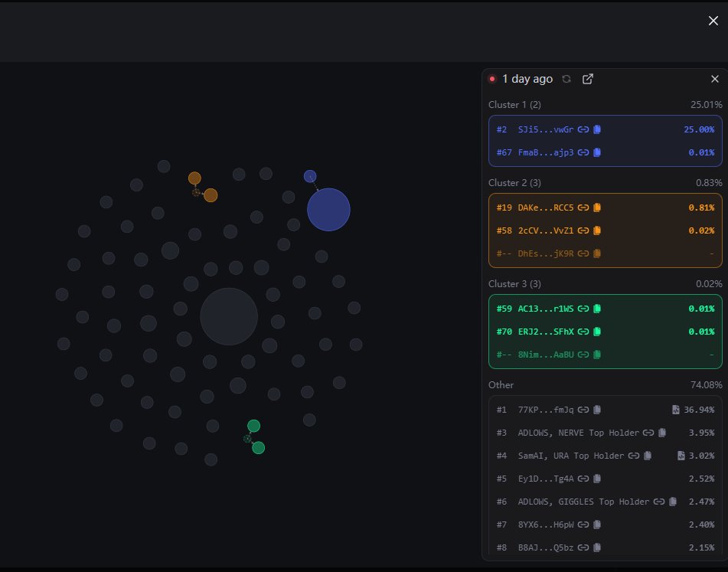The width and height of the screenshot is (728, 572).
Task: Copy address AC13...r1WS
Action: click(597, 309)
